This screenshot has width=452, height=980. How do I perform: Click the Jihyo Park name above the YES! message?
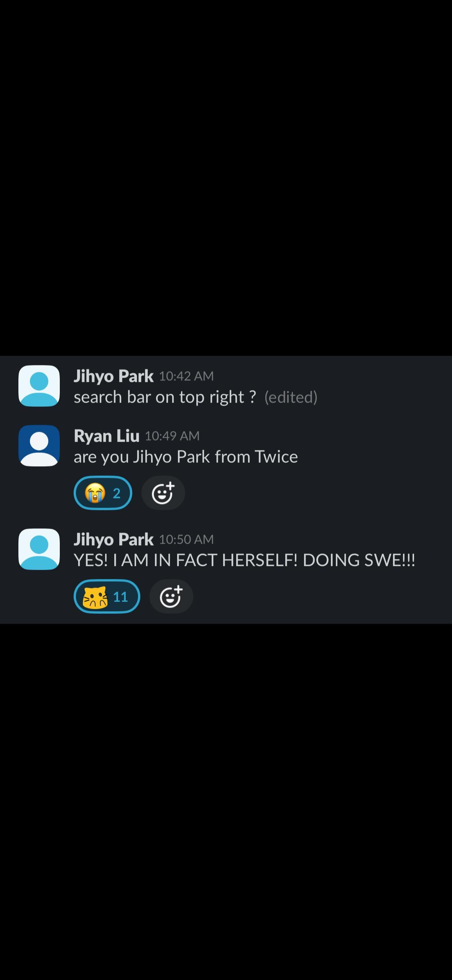pos(113,539)
